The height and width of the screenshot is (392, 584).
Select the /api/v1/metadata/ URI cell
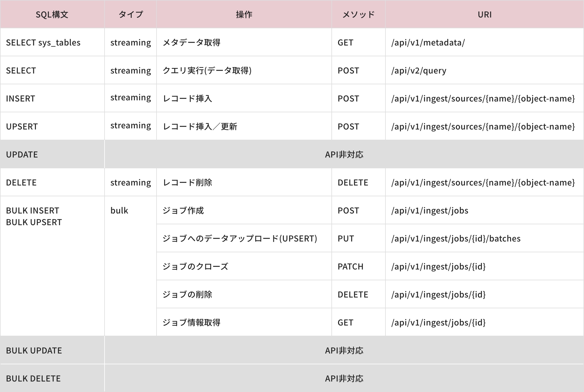[428, 43]
